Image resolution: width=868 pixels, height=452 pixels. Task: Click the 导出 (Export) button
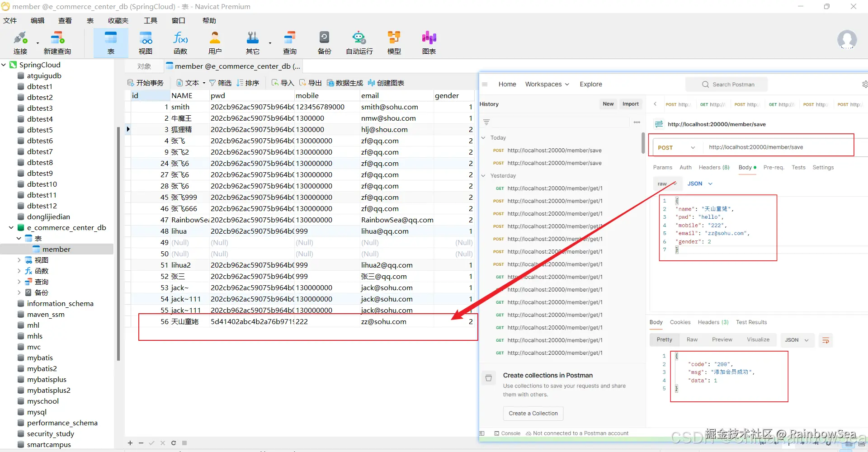pyautogui.click(x=311, y=83)
